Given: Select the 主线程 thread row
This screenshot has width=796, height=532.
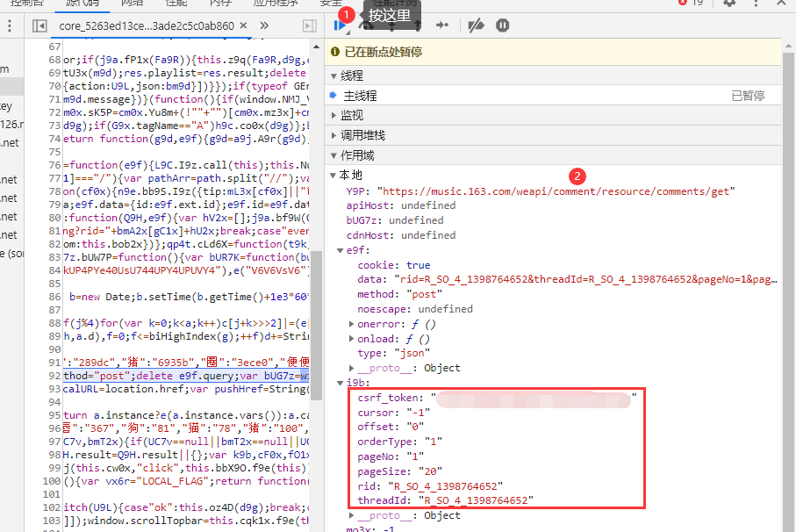Looking at the screenshot, I should 360,96.
